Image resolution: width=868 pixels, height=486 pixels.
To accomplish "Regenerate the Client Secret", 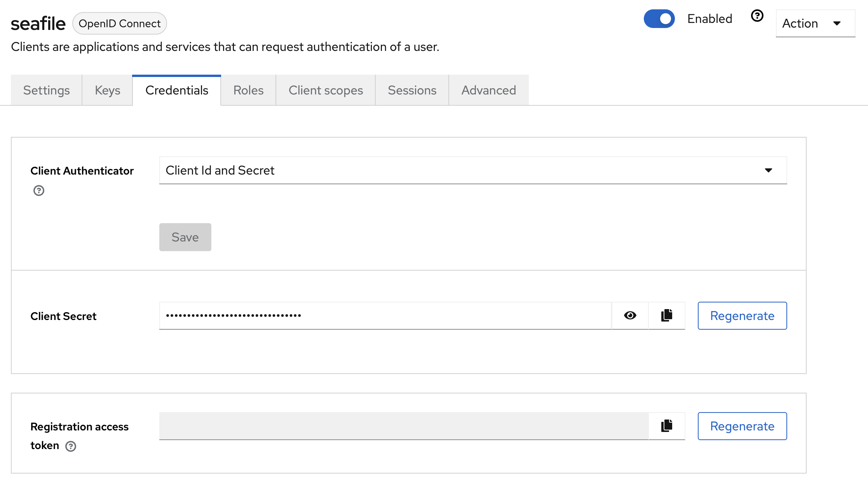I will (x=742, y=316).
